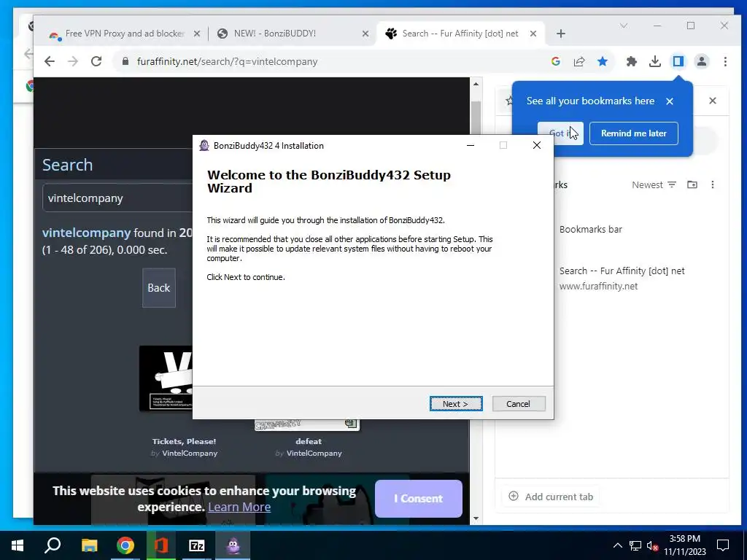Close the Fur Affinity tab
This screenshot has width=747, height=560.
tap(533, 34)
